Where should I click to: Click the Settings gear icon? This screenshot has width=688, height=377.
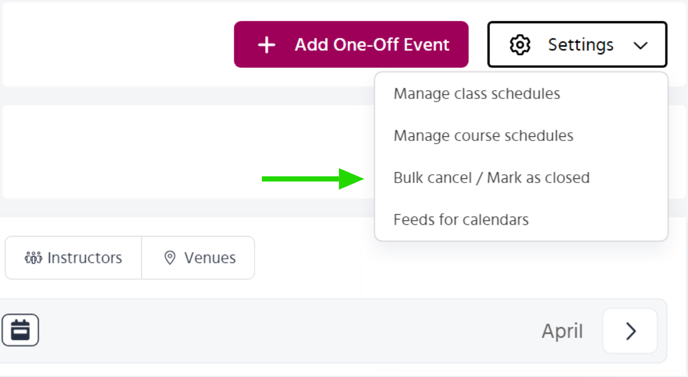tap(520, 45)
